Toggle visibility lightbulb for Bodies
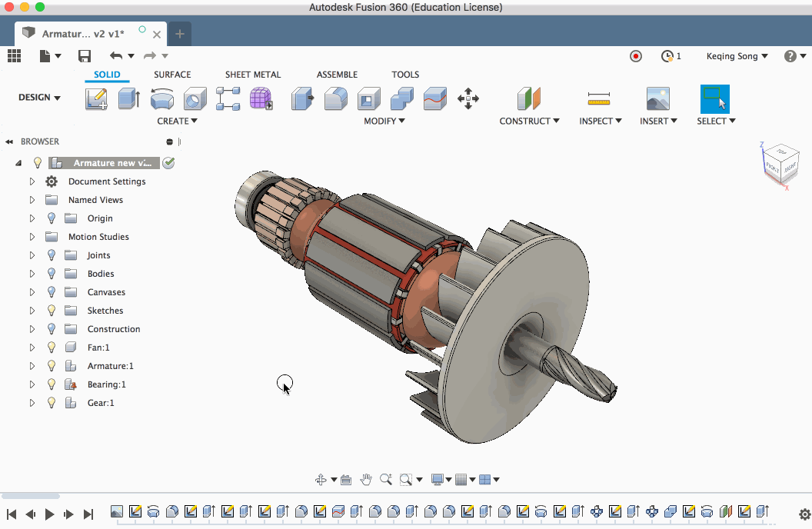This screenshot has height=529, width=812. click(52, 274)
